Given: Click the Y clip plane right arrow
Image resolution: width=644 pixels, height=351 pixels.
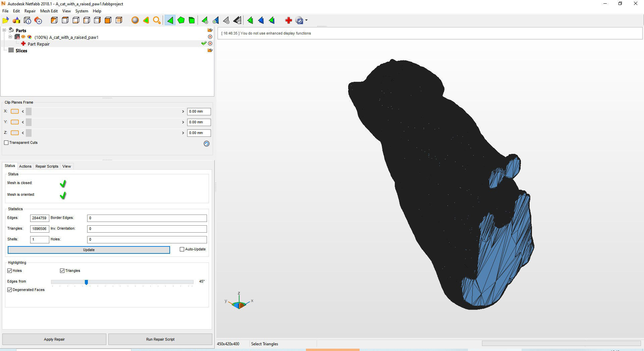Looking at the screenshot, I should [183, 122].
